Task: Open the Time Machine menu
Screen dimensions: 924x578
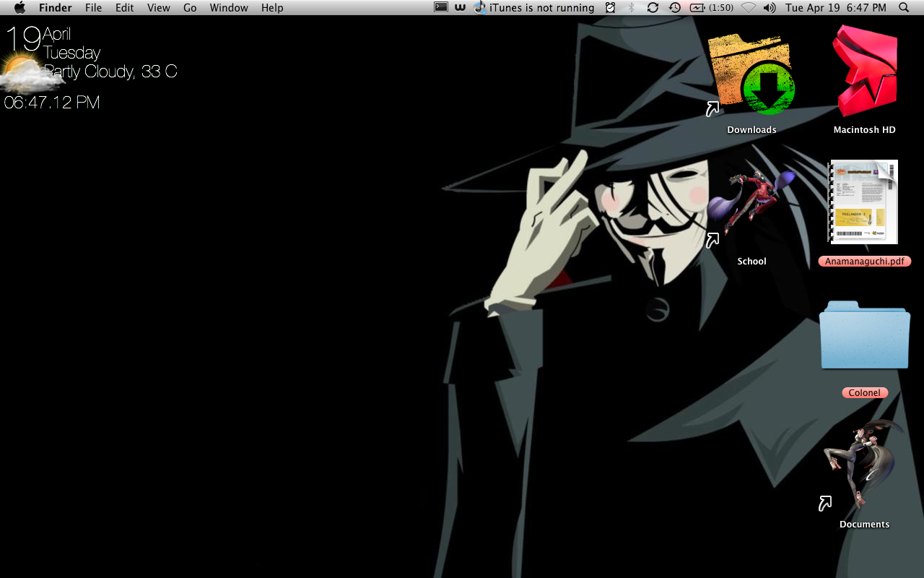Action: click(674, 7)
